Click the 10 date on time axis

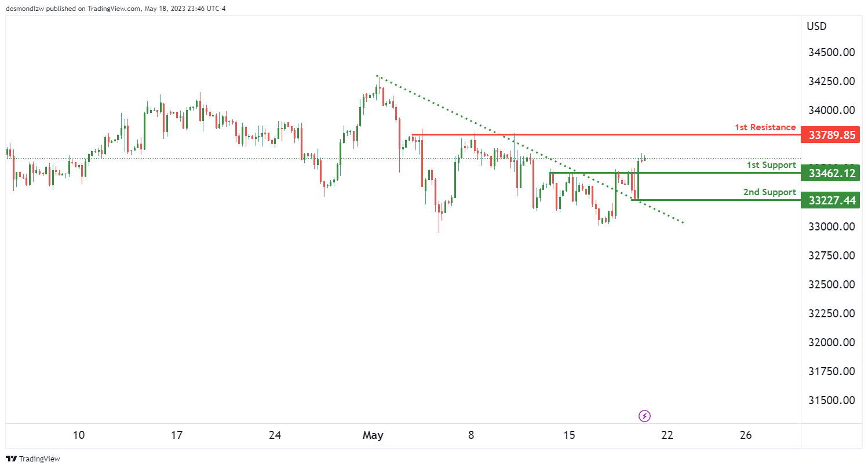tap(79, 435)
